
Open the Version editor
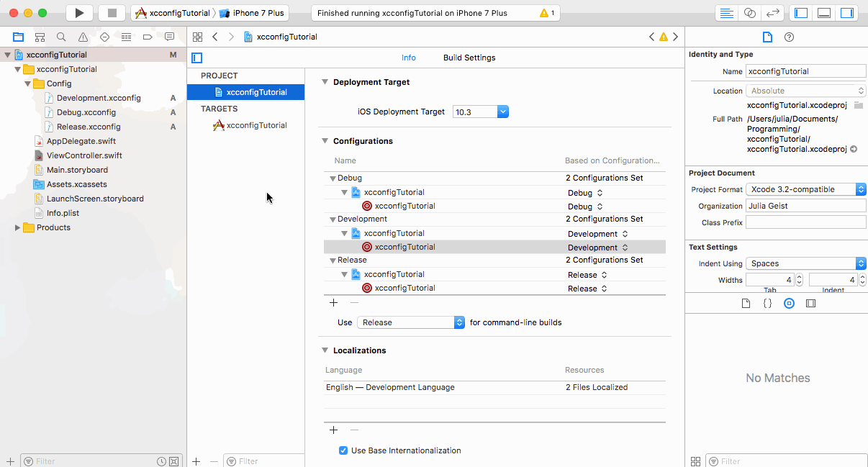point(772,13)
